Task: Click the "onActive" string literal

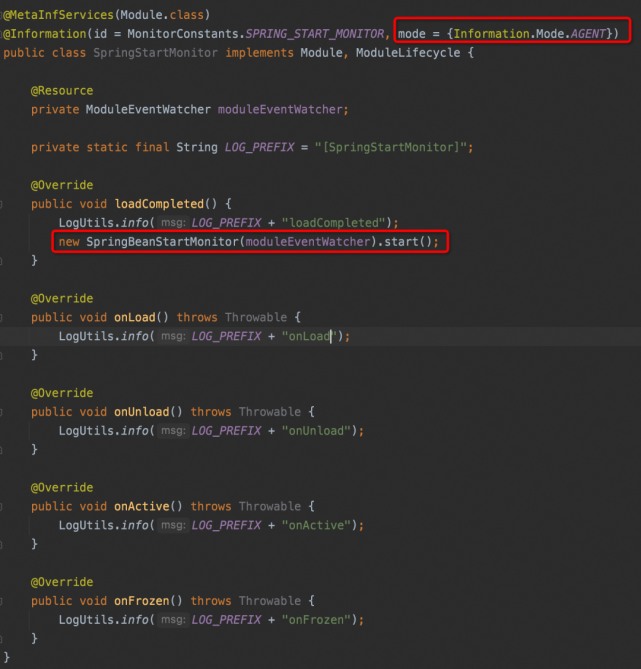Action: click(316, 525)
